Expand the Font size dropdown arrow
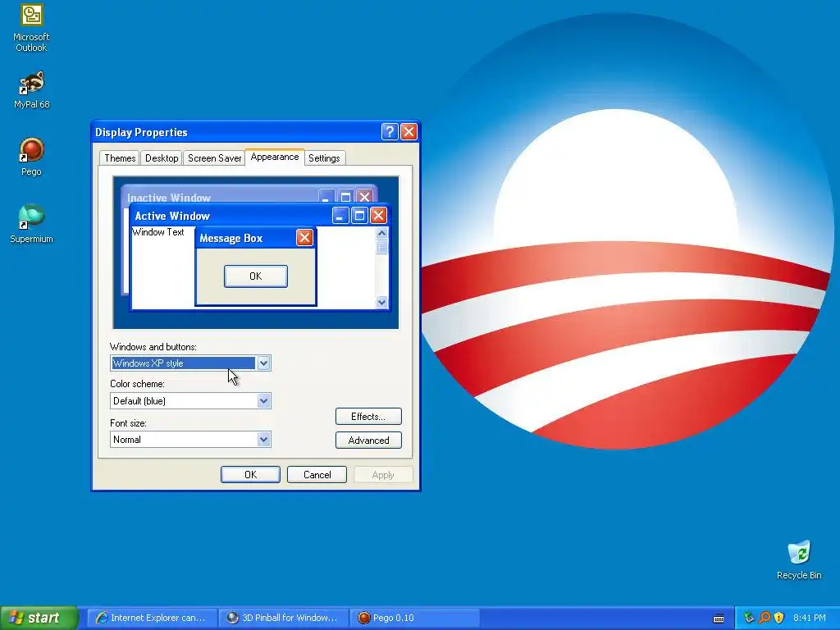Viewport: 840px width, 630px height. pos(263,440)
